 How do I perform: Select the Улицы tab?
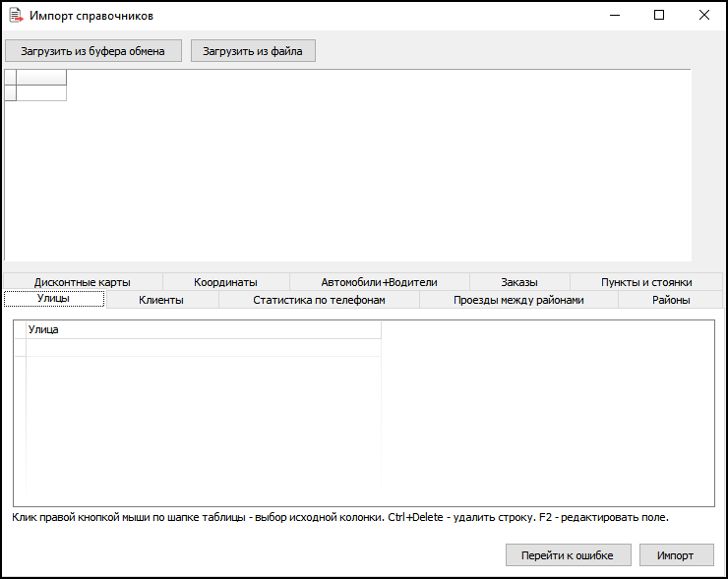click(x=53, y=299)
